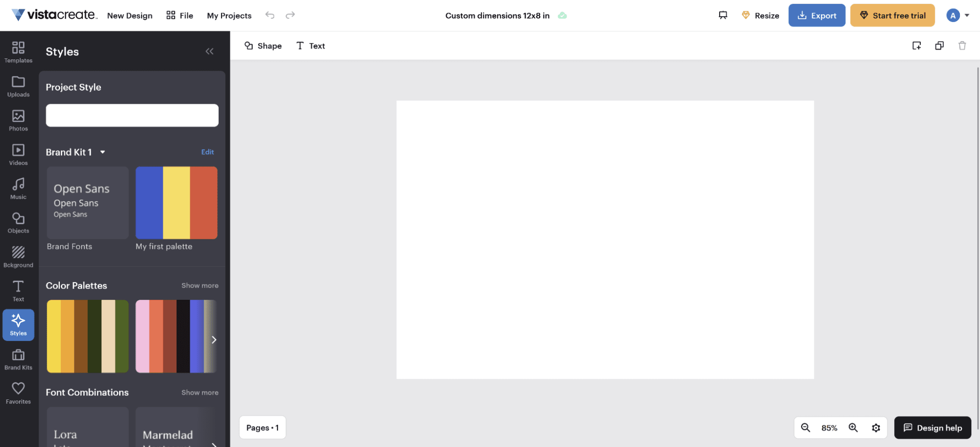
Task: Click Start free trial button
Action: coord(892,15)
